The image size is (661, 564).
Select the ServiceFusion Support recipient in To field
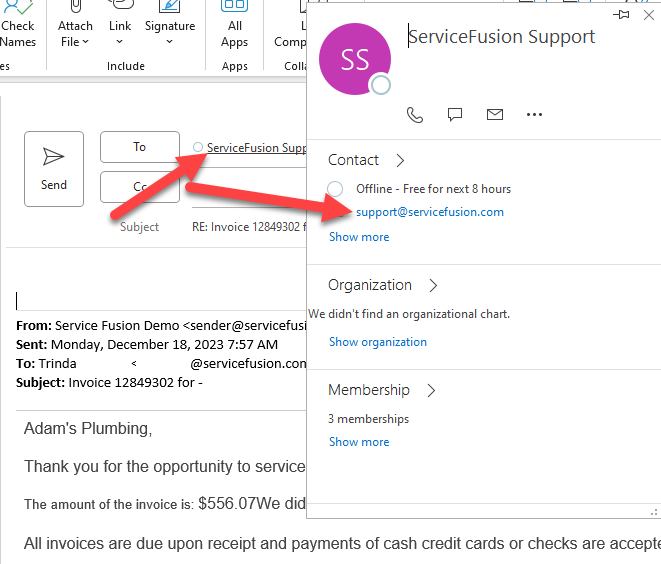tap(256, 148)
